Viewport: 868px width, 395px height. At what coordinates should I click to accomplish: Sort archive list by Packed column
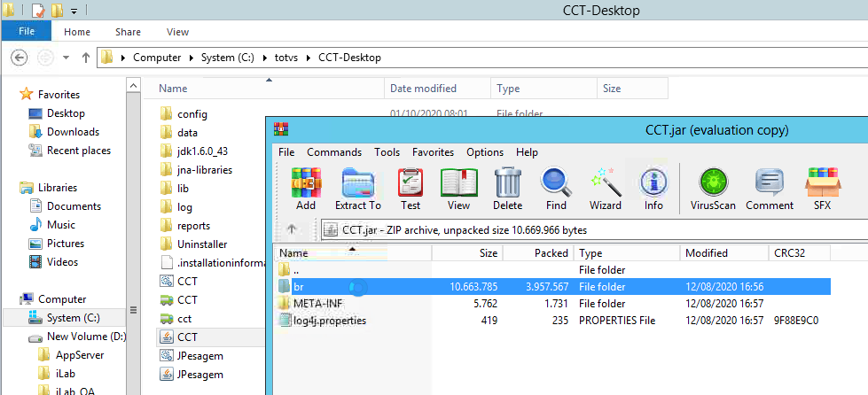click(538, 252)
